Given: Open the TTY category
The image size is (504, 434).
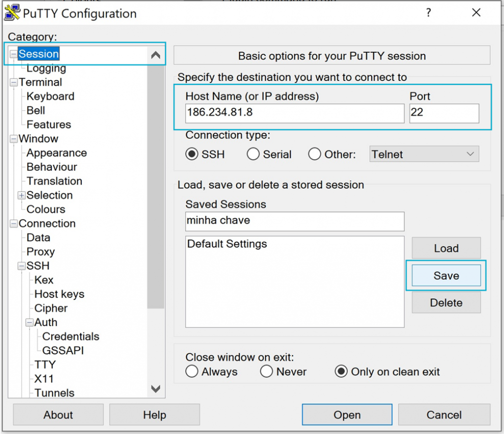Looking at the screenshot, I should [45, 365].
